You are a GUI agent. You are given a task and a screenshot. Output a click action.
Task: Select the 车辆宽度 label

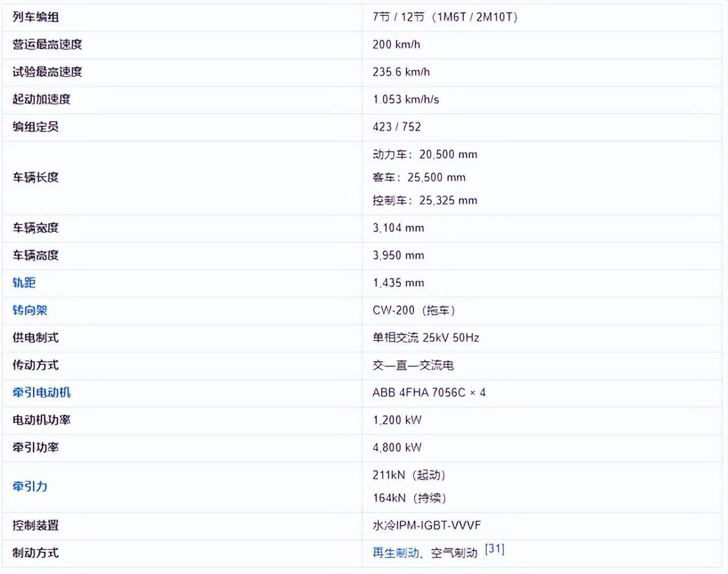(x=35, y=228)
